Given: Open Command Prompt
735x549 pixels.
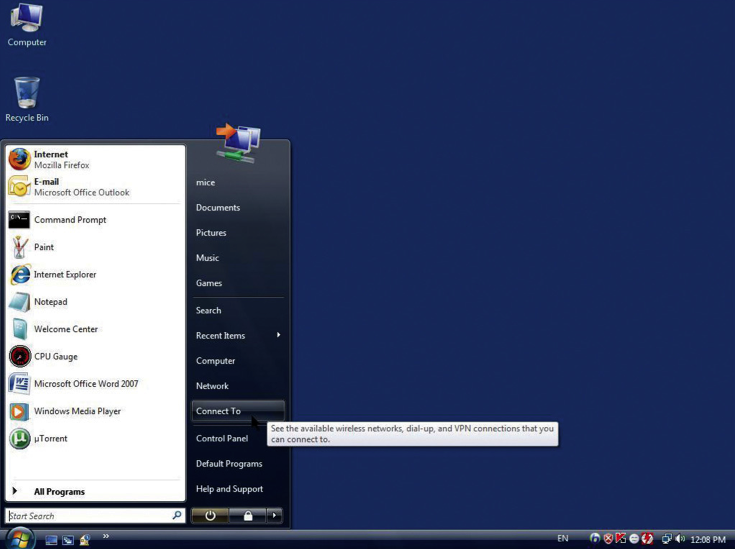Looking at the screenshot, I should [96, 219].
